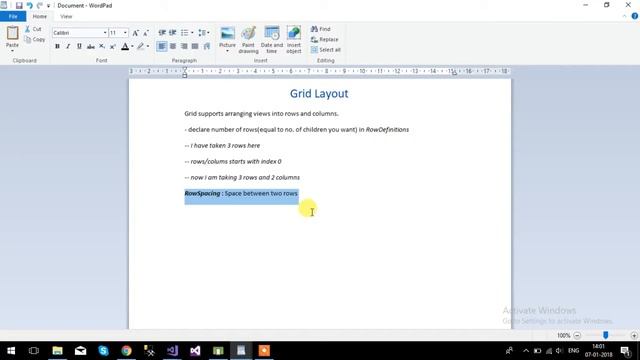
Task: Copy the selected text
Action: click(x=35, y=40)
